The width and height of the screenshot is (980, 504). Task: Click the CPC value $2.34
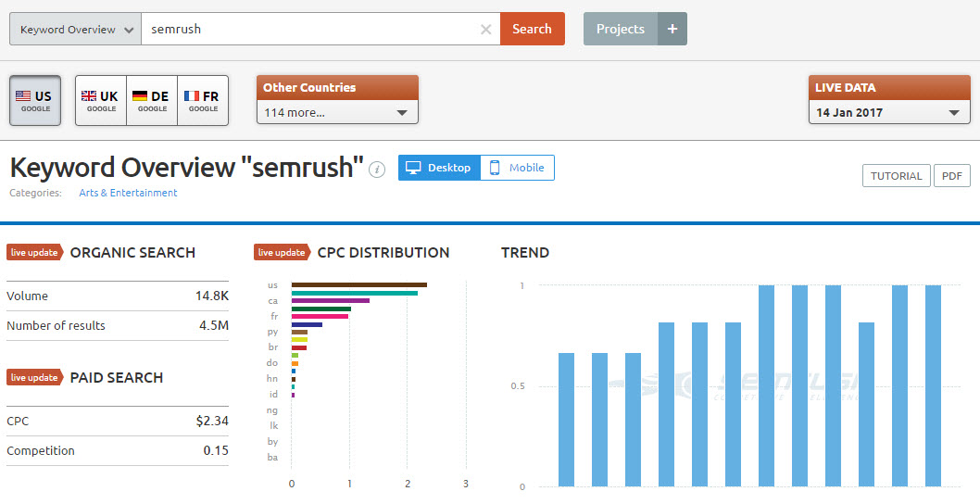[x=212, y=421]
